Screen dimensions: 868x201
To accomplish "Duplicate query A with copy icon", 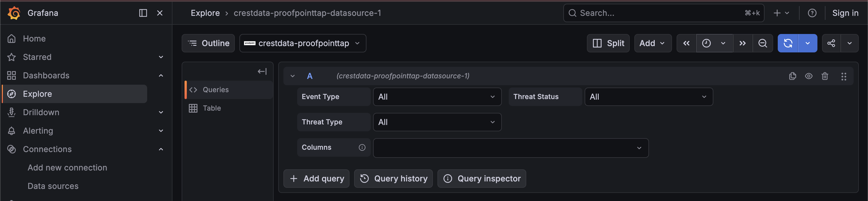I will pyautogui.click(x=792, y=76).
